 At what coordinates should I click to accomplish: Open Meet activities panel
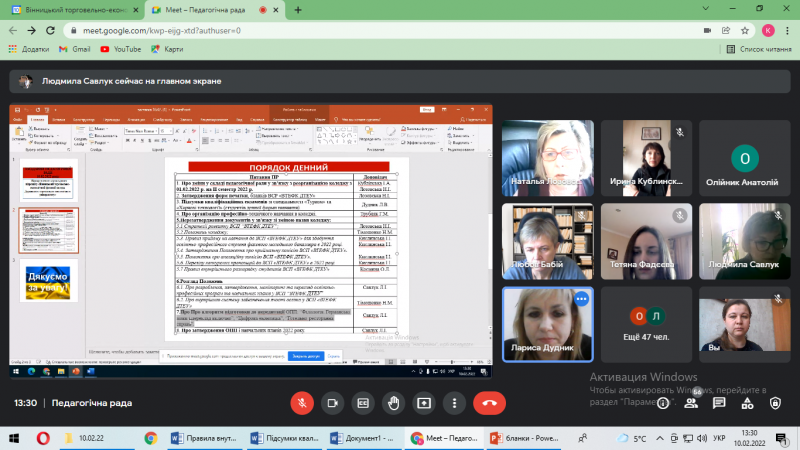(x=747, y=404)
